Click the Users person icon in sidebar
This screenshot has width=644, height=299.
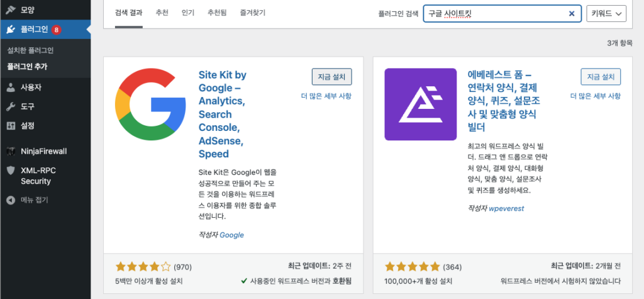pos(11,87)
